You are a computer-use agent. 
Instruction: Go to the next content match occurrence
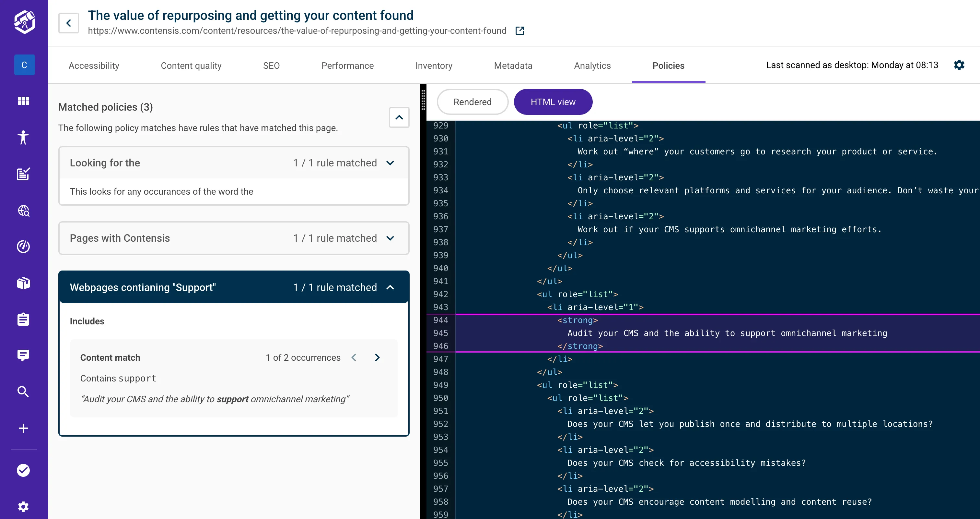pos(377,357)
